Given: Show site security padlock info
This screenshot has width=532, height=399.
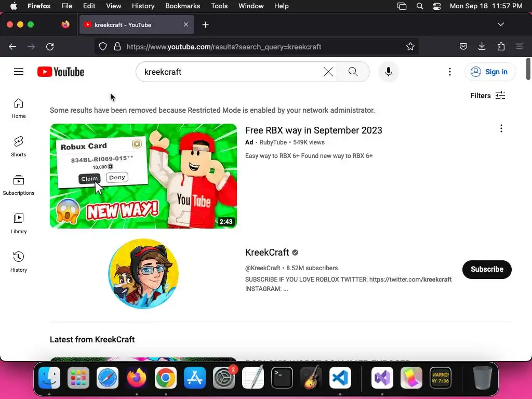Looking at the screenshot, I should click(x=117, y=46).
